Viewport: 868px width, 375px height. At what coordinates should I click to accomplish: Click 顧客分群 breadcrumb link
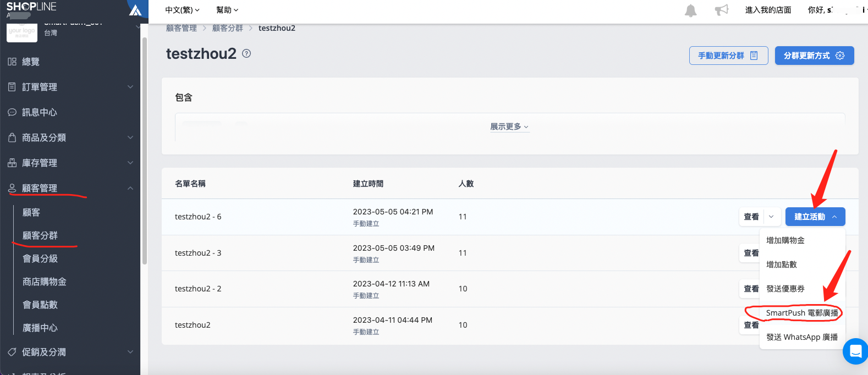[x=227, y=28]
